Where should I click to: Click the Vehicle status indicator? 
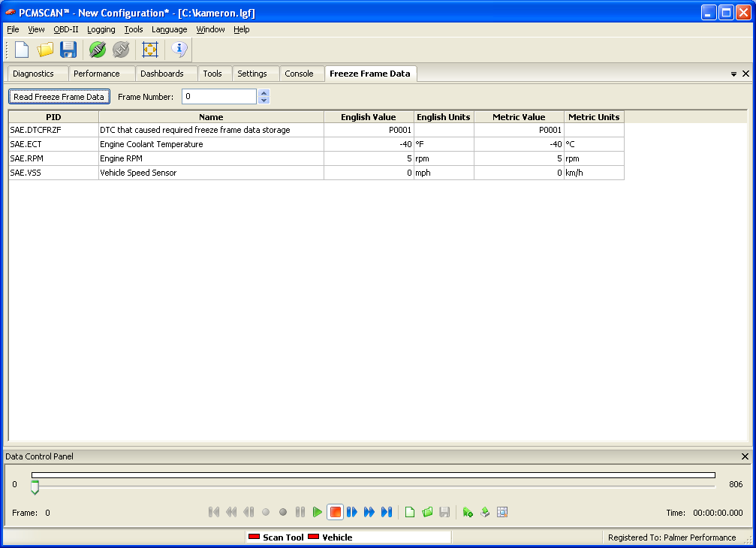(330, 537)
